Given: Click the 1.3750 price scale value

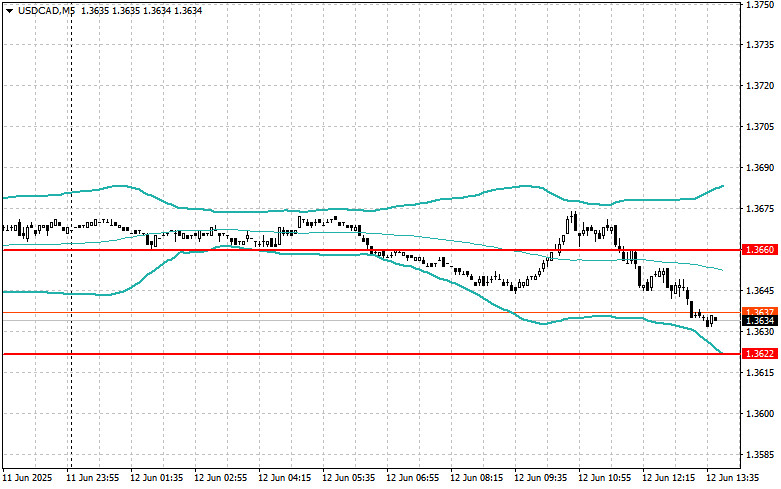Looking at the screenshot, I should coord(760,4).
